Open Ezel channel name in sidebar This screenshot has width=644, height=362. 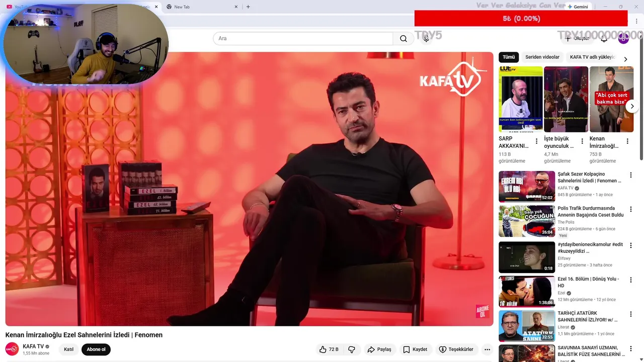(561, 293)
